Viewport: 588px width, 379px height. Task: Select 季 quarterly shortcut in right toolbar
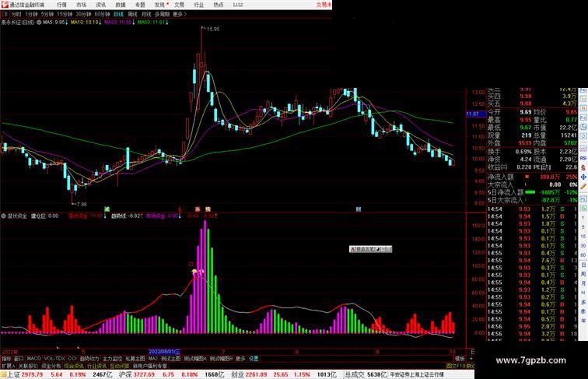pos(583,311)
